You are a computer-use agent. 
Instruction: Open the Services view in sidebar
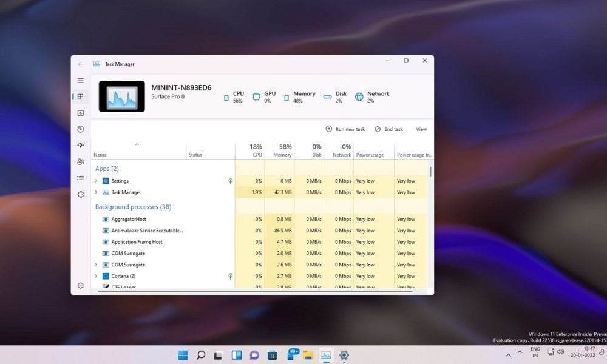[80, 195]
